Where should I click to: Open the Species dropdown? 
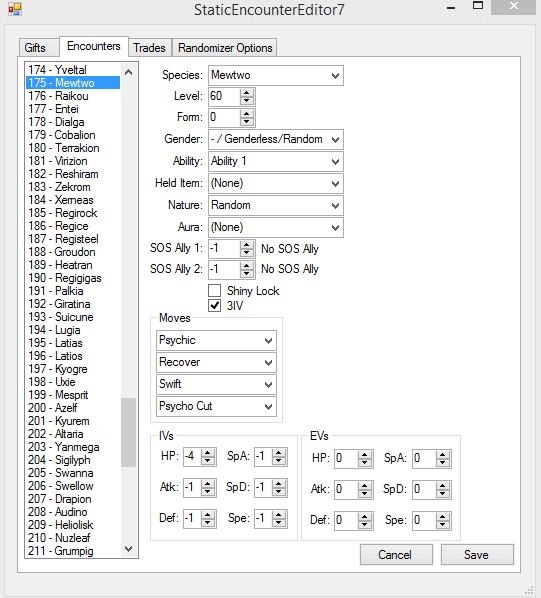[x=276, y=76]
